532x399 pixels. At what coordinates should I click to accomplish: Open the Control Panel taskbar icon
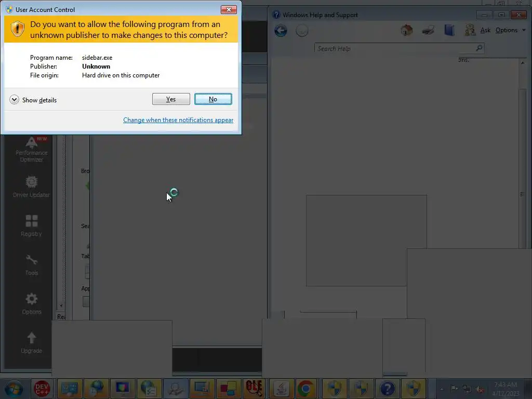(x=70, y=389)
